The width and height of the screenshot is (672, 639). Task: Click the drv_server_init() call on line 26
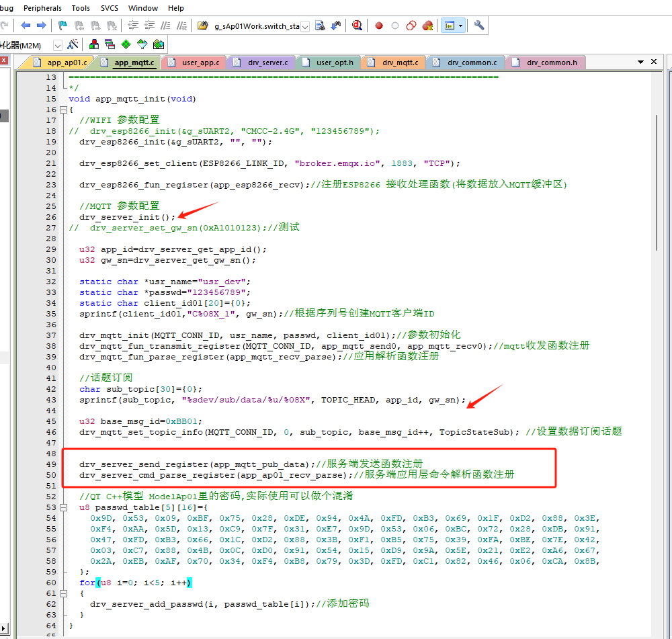127,217
